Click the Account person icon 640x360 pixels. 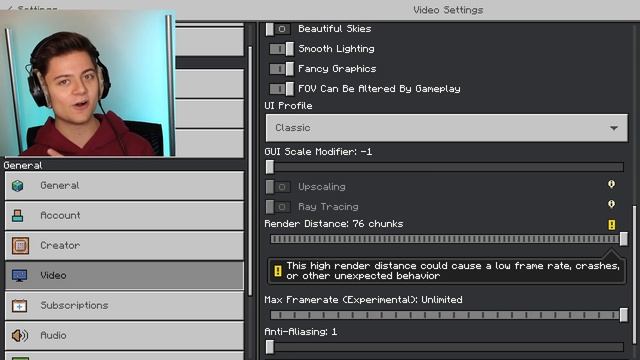click(18, 216)
